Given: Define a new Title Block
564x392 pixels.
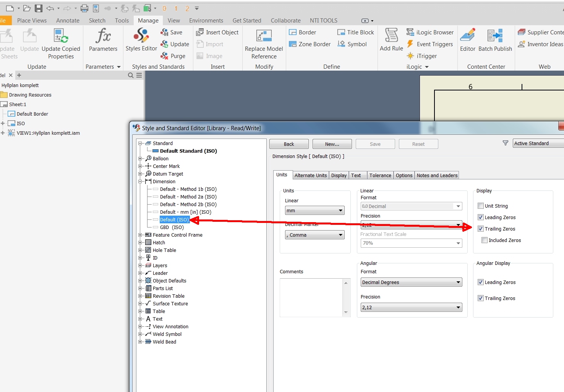Looking at the screenshot, I should [356, 32].
